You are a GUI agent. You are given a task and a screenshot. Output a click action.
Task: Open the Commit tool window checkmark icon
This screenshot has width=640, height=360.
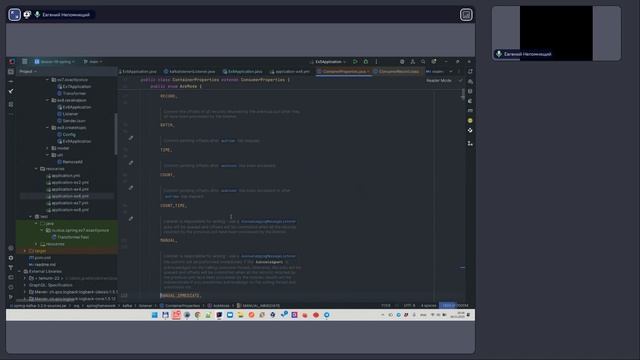(11, 91)
